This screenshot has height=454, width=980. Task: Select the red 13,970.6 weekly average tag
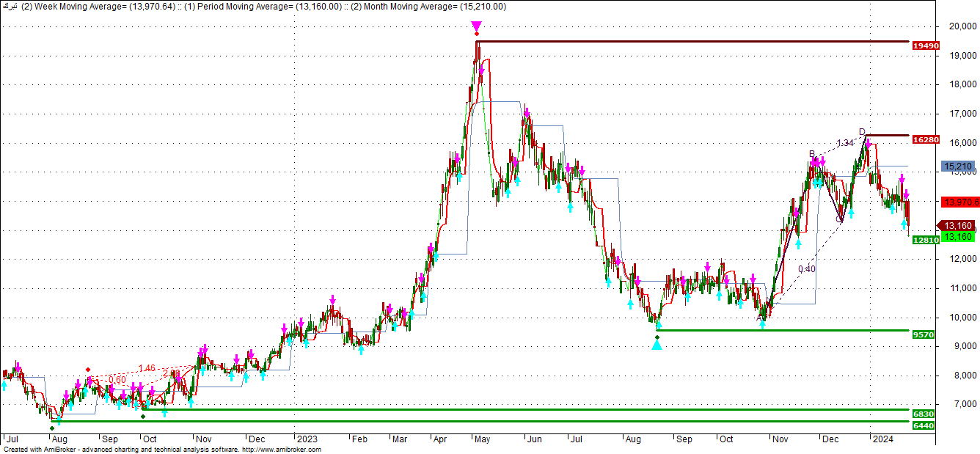(960, 202)
